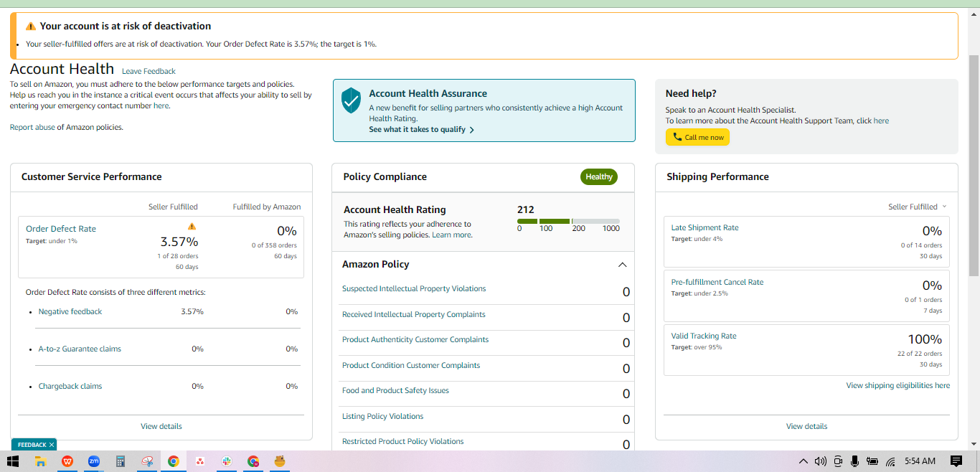Click the Account Health Rating progress bar
This screenshot has width=980, height=472.
tap(568, 221)
